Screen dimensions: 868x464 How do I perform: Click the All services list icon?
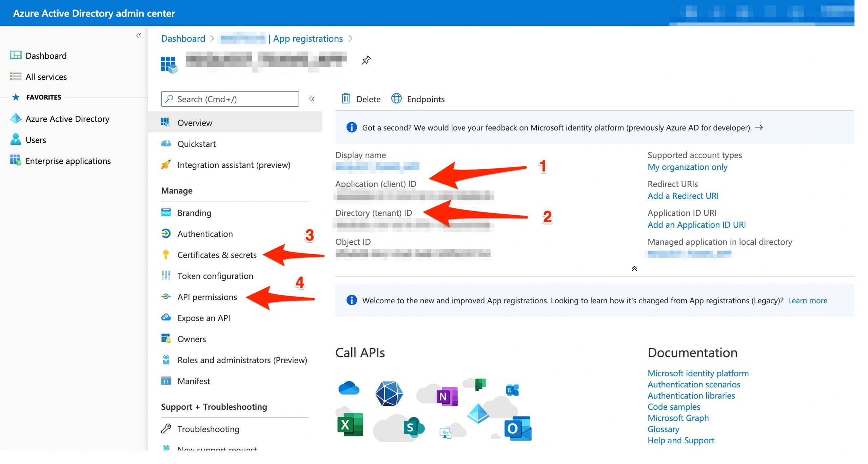point(16,76)
